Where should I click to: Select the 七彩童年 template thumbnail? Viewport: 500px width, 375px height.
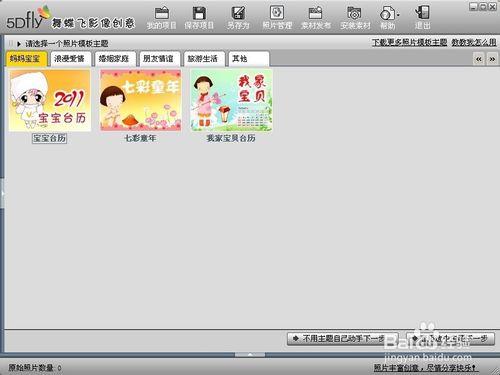(140, 100)
